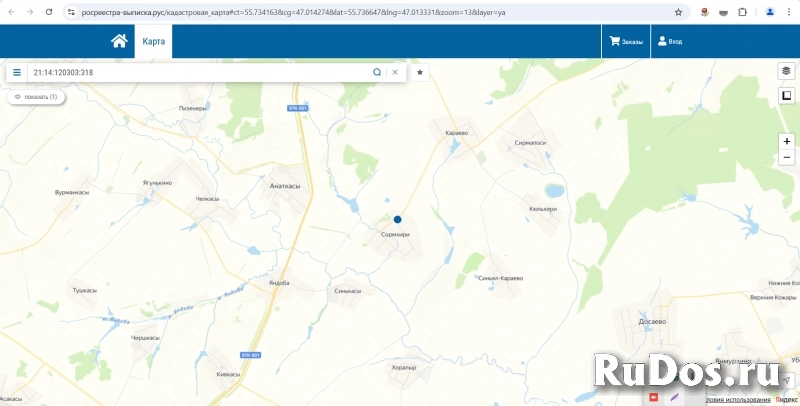Screen dimensions: 800x406
Task: Open the browser profile avatar
Action: [770, 12]
